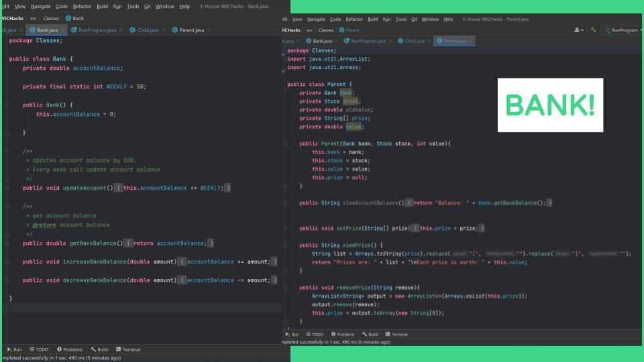Image resolution: width=644 pixels, height=362 pixels.
Task: Open Git menu in left Bank.java window
Action: pyautogui.click(x=147, y=7)
